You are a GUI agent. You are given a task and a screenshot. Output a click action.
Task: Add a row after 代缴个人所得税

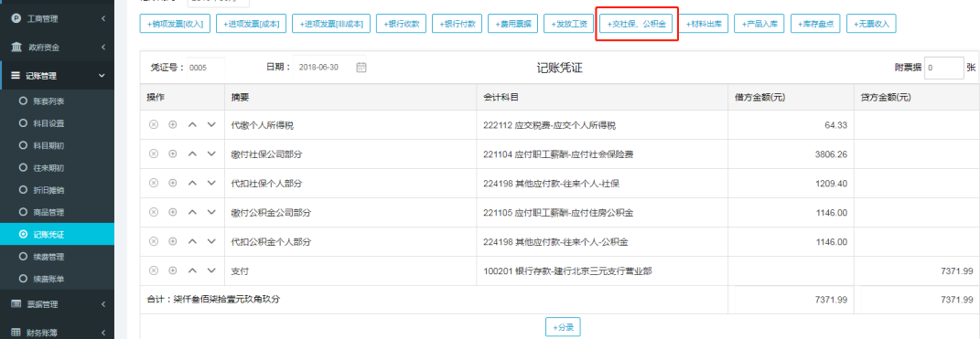[x=173, y=125]
